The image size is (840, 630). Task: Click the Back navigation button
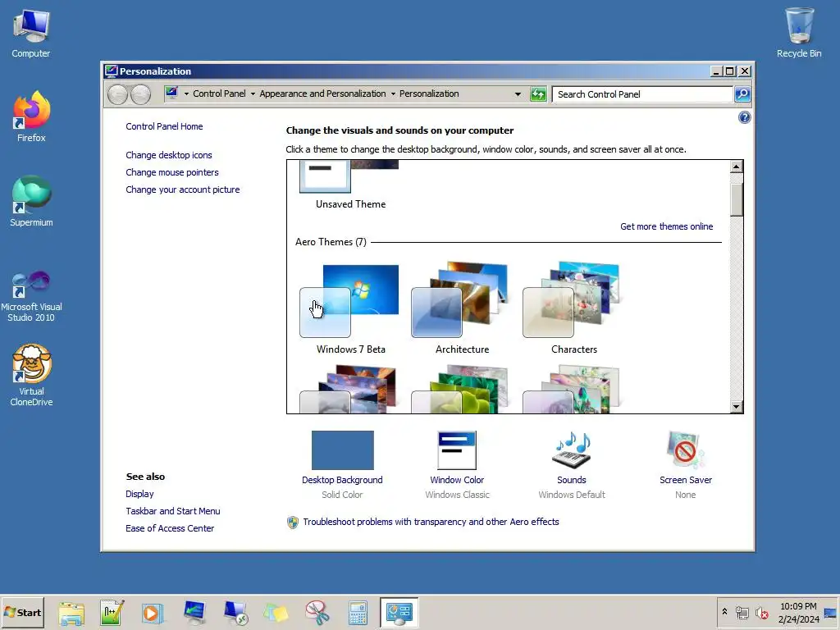click(x=118, y=94)
